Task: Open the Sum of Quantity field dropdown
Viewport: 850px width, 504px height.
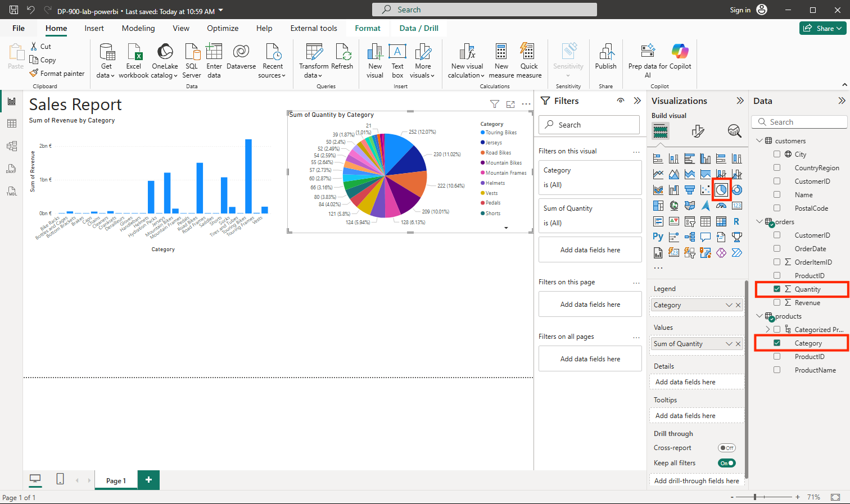Action: 729,344
